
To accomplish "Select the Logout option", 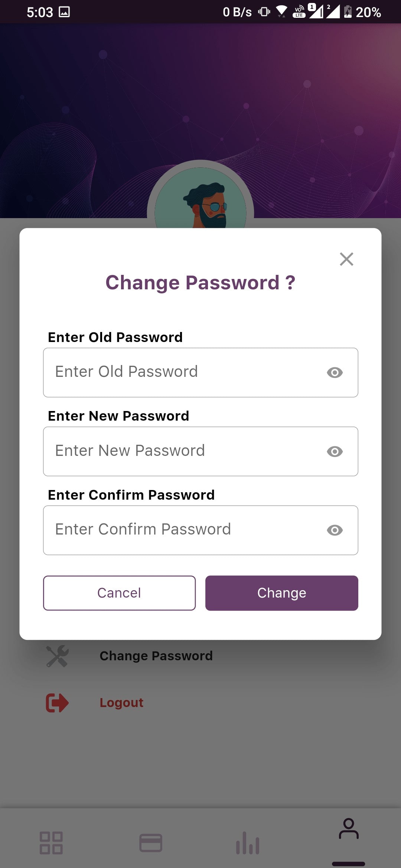I will click(x=121, y=703).
